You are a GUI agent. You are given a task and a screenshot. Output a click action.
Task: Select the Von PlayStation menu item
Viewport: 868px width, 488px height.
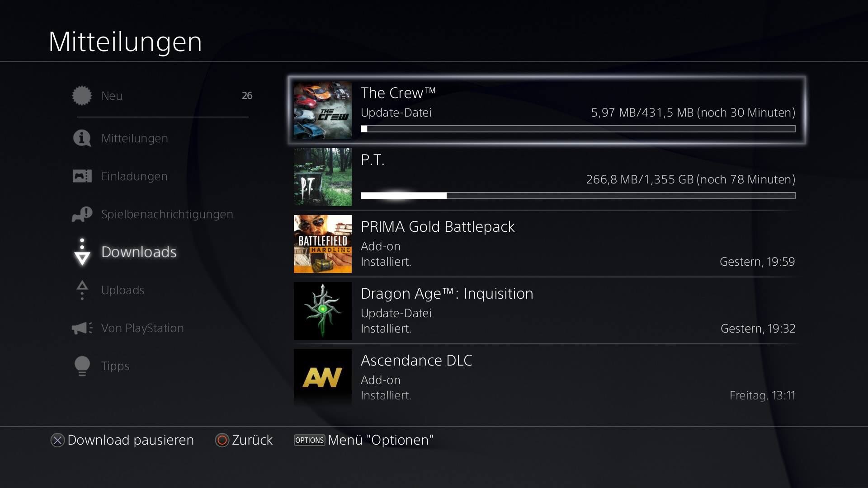pyautogui.click(x=142, y=328)
